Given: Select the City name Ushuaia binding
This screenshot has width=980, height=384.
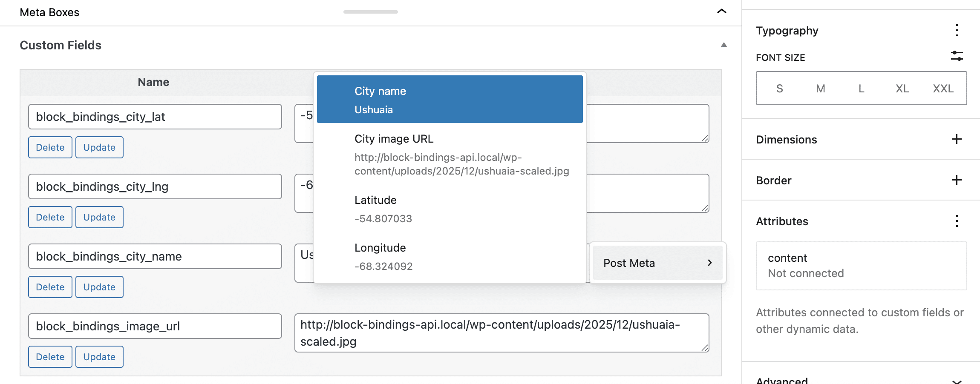Looking at the screenshot, I should pos(449,99).
